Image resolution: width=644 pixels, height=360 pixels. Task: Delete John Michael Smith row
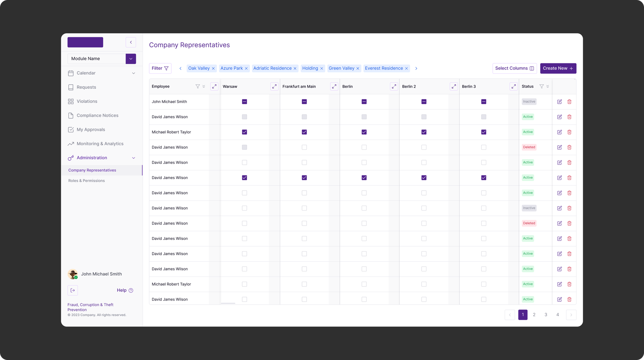point(569,102)
